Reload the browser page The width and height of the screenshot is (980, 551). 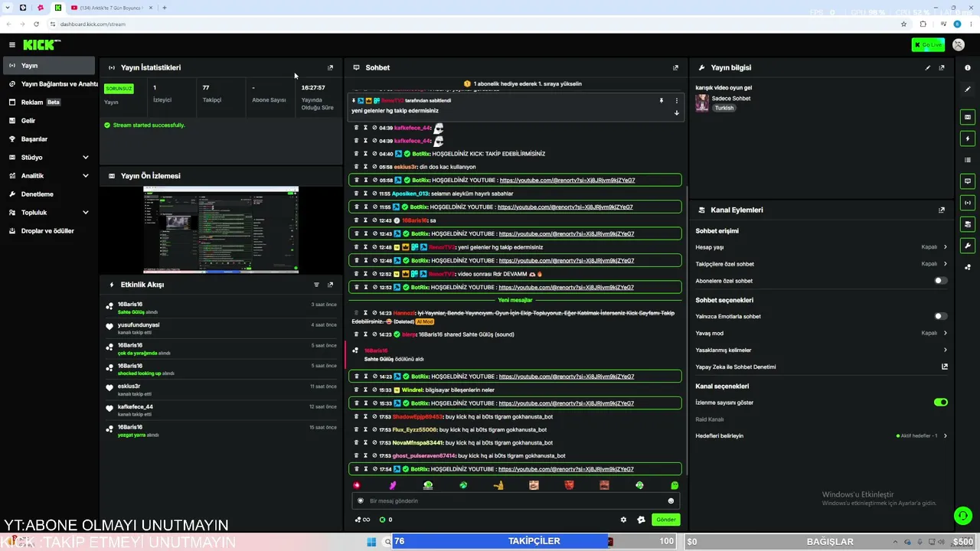click(x=36, y=24)
